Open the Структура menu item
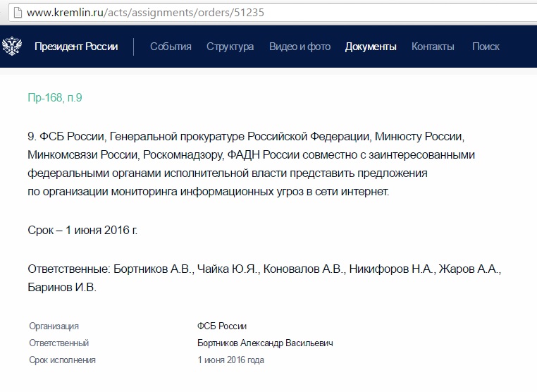The height and width of the screenshot is (392, 537). click(x=230, y=47)
